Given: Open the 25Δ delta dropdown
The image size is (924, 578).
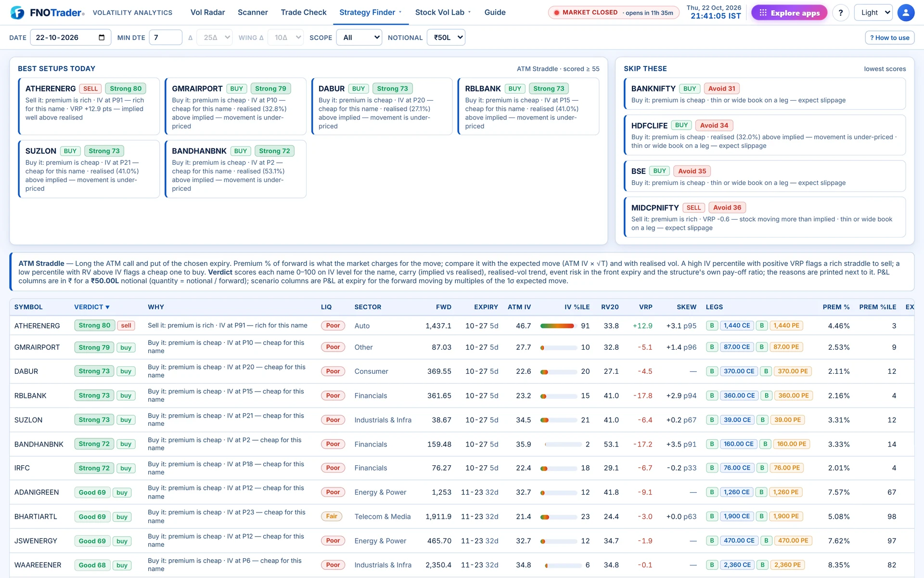Looking at the screenshot, I should click(x=215, y=38).
